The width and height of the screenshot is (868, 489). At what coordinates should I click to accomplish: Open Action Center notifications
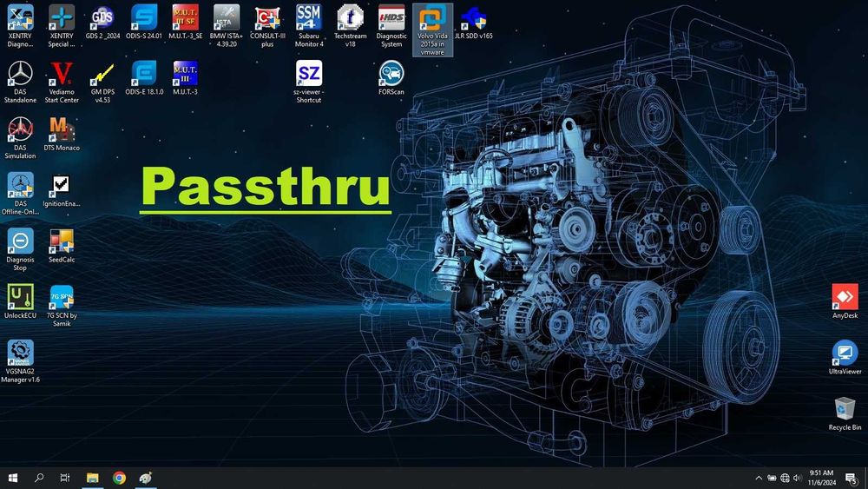[852, 478]
